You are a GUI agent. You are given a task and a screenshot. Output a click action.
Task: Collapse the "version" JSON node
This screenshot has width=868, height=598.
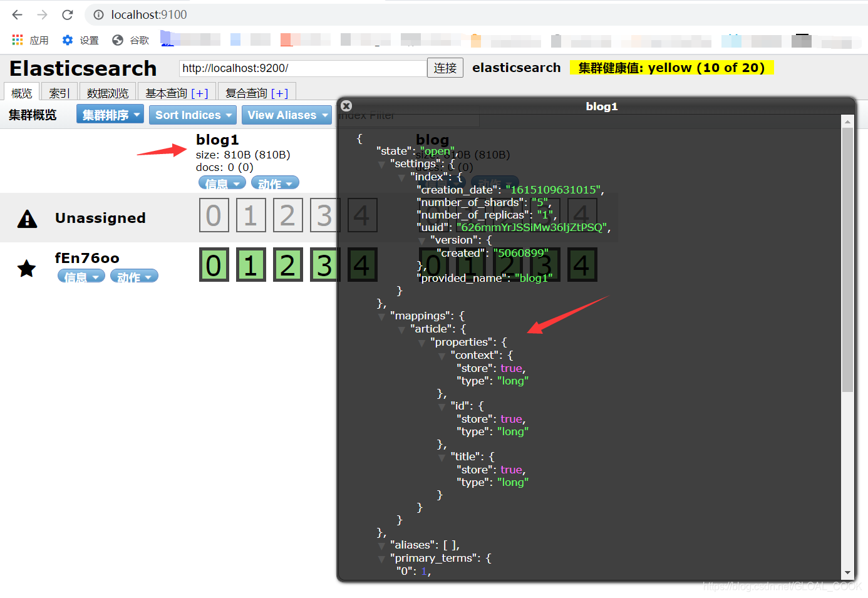(x=421, y=240)
